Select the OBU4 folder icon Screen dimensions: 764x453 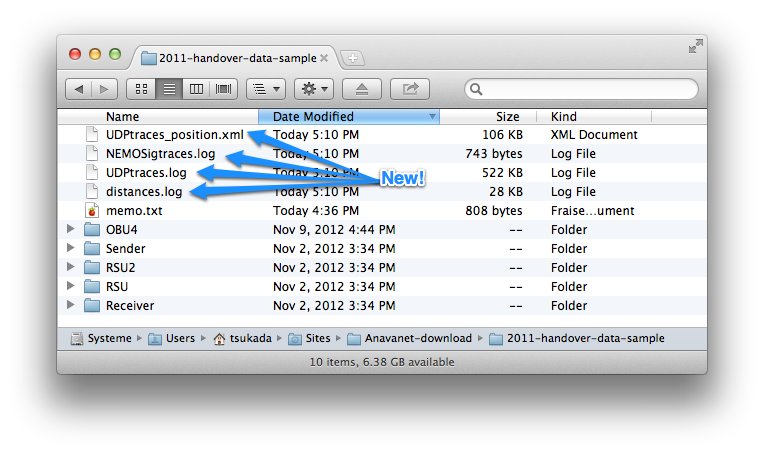tap(92, 229)
